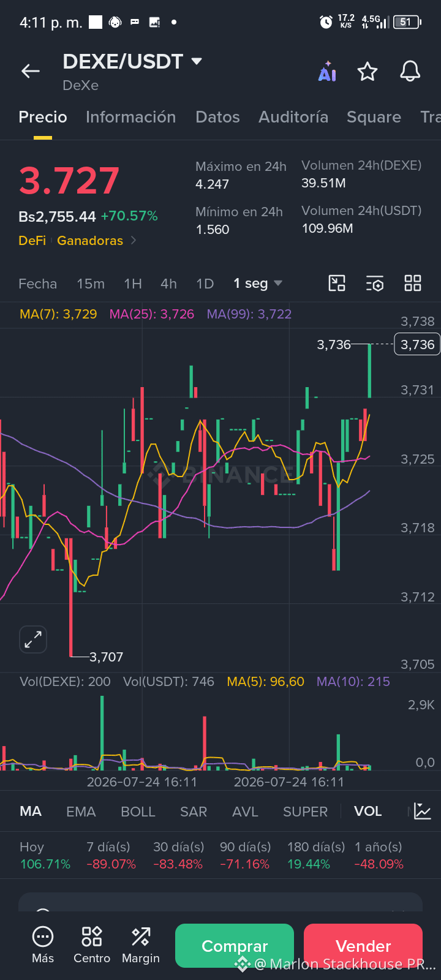Tap the Volumen 24h(USDT) 109.96M value
This screenshot has width=441, height=980.
327,228
